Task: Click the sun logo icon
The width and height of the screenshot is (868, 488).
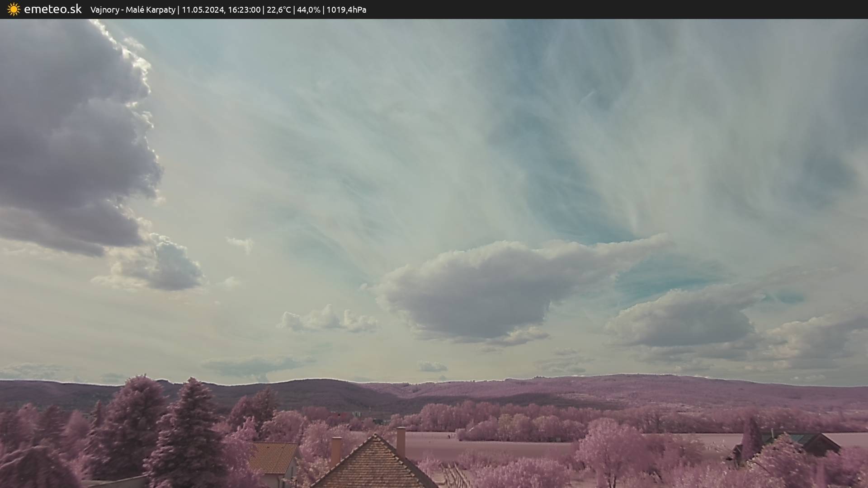Action: 14,9
